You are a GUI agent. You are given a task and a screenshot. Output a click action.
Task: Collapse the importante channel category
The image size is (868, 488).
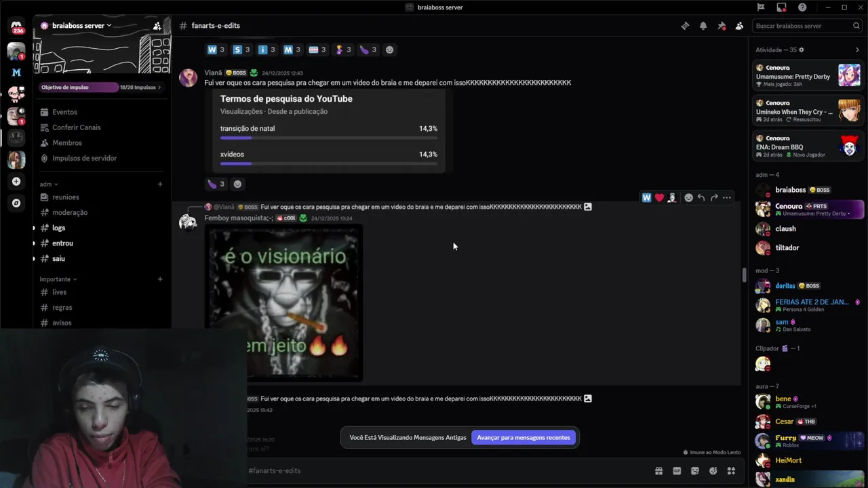58,279
